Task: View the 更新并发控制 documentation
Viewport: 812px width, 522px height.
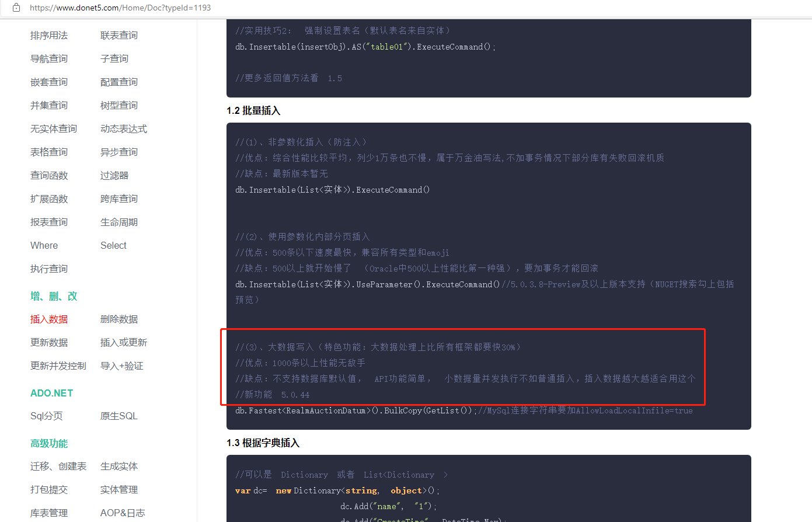Action: [58, 366]
